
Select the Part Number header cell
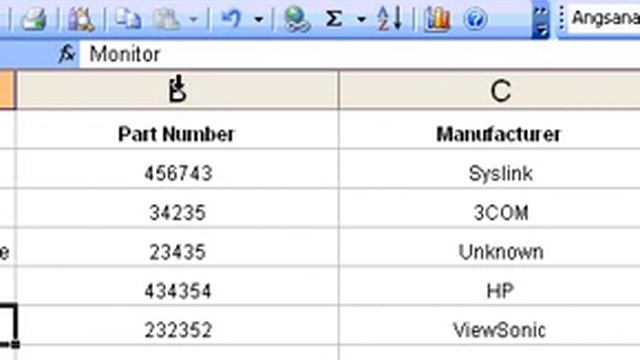click(178, 129)
